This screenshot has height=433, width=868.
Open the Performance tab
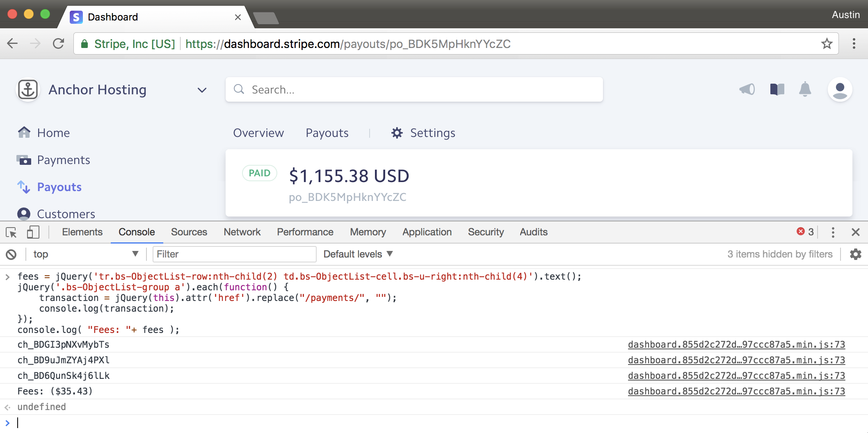point(305,232)
